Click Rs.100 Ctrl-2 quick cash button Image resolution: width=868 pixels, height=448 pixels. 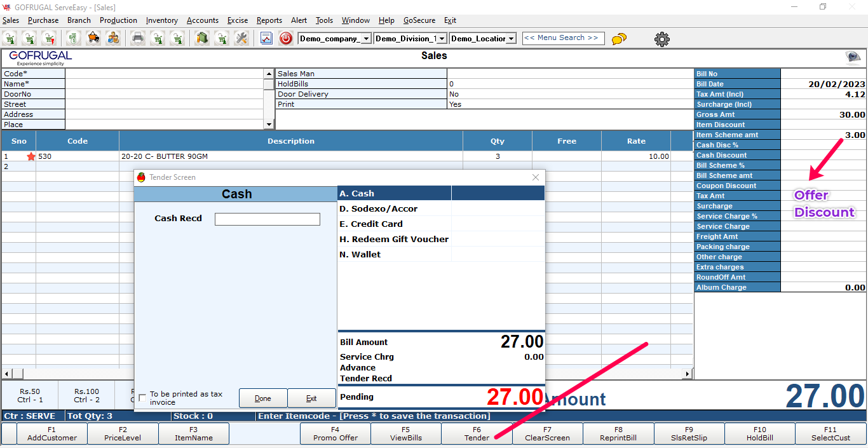(x=86, y=395)
